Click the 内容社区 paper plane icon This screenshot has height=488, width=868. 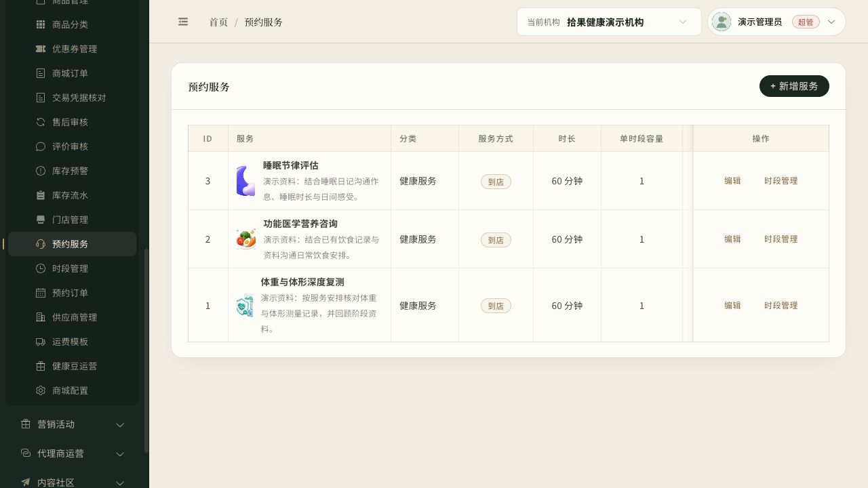26,483
